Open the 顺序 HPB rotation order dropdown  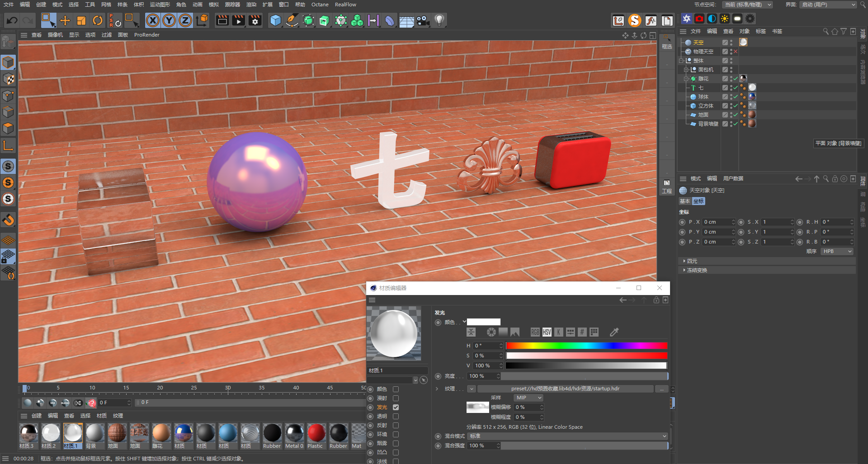click(x=837, y=251)
